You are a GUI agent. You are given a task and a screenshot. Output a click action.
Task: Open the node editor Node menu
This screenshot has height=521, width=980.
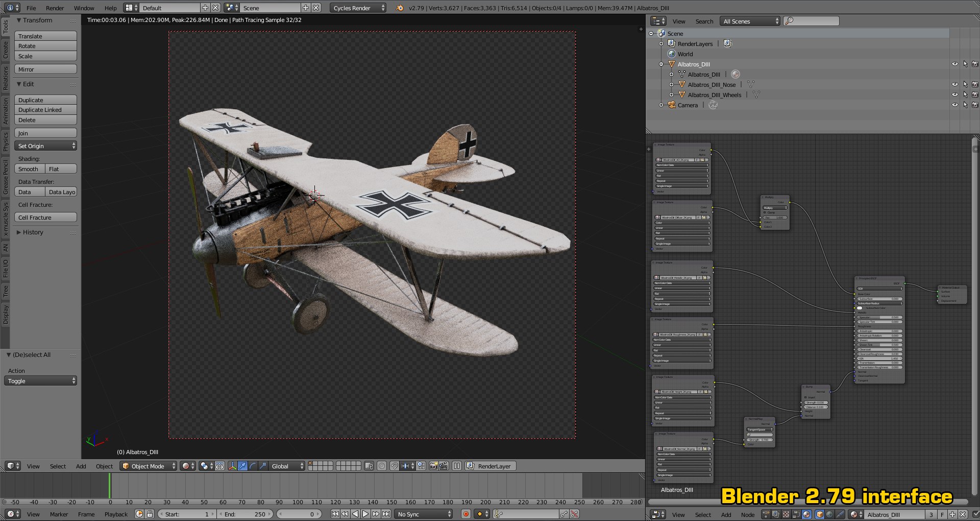(x=748, y=514)
